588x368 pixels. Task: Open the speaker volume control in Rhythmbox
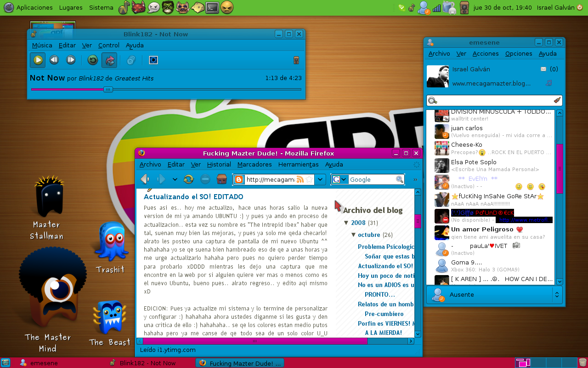pos(296,60)
